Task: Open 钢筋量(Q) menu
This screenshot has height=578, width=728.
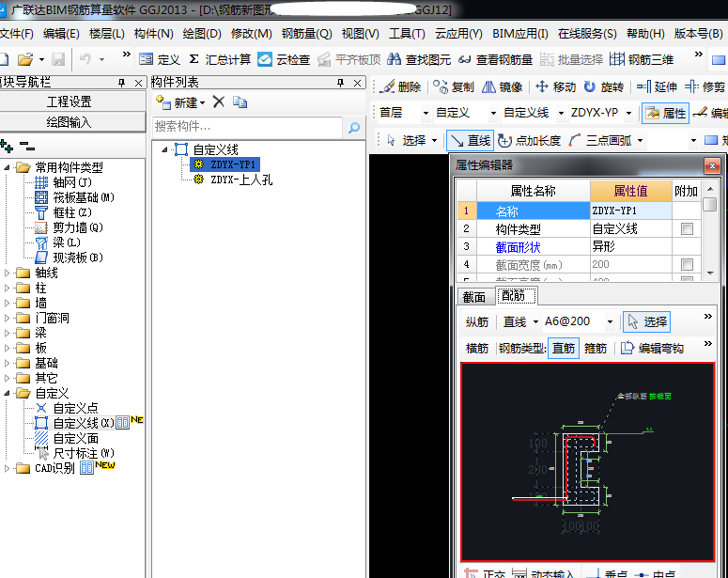Action: tap(306, 34)
